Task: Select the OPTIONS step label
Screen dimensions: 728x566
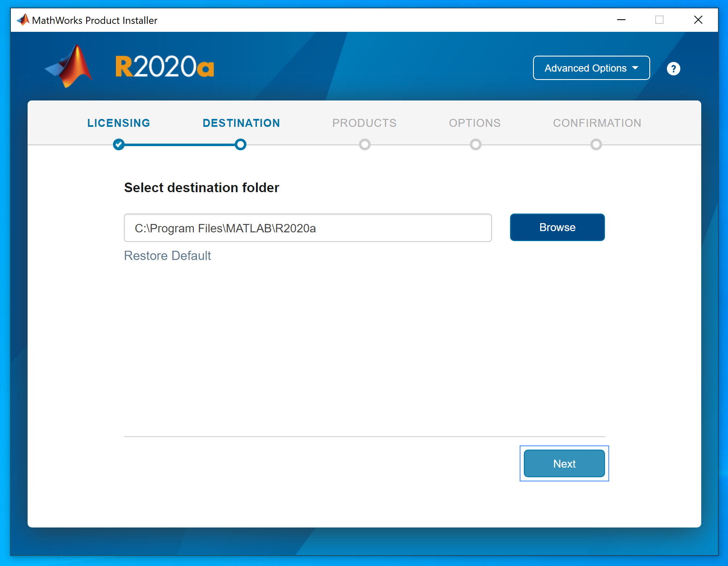Action: click(475, 123)
